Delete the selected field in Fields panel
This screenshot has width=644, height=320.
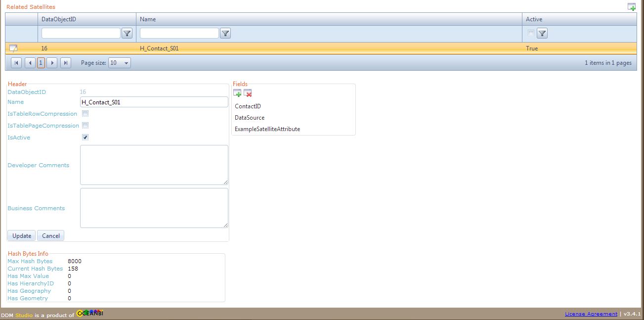tap(248, 93)
